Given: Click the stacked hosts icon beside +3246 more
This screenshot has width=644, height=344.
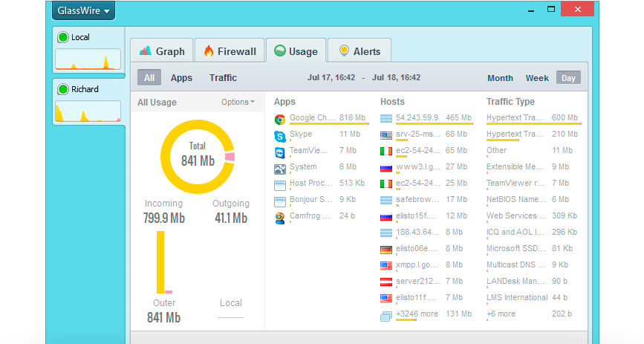Looking at the screenshot, I should tap(386, 316).
